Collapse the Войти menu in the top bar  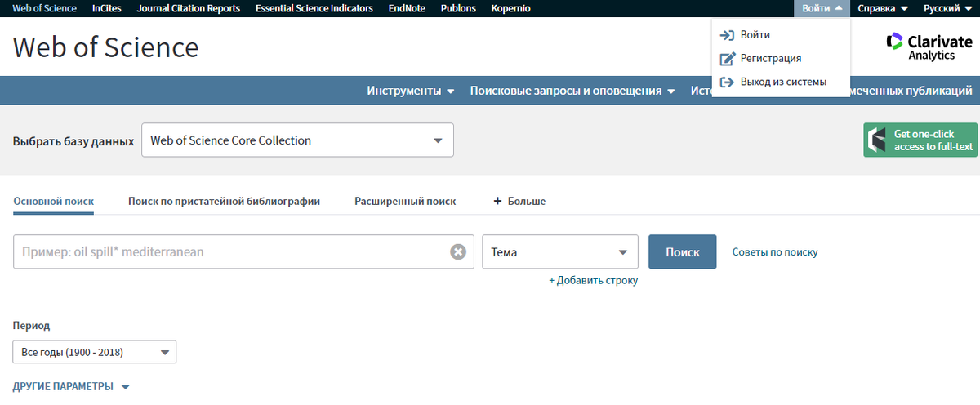pyautogui.click(x=822, y=8)
